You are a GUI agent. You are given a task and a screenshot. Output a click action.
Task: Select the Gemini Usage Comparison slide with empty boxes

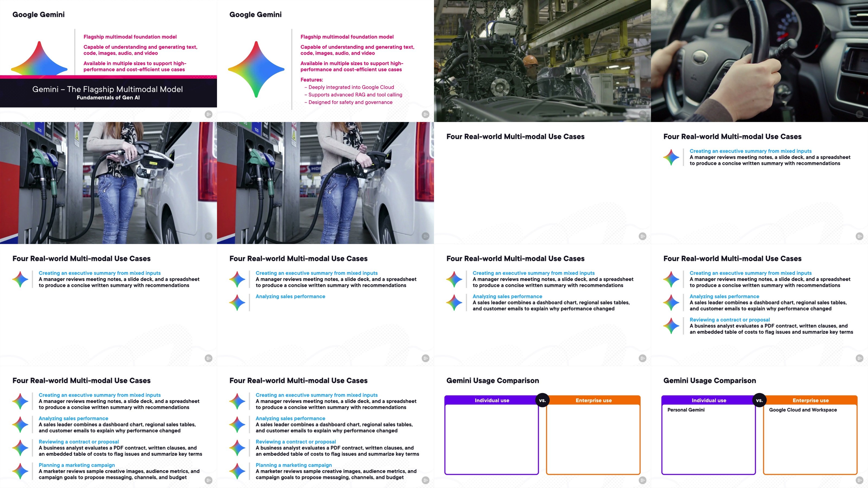[x=542, y=427]
